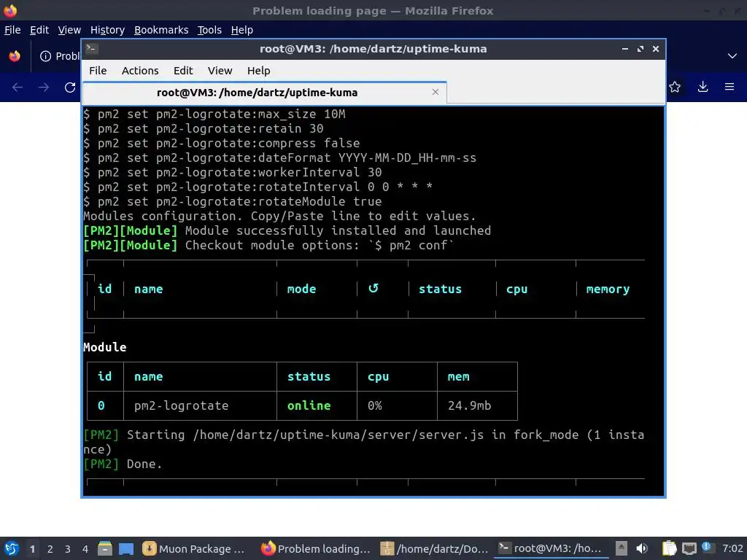Close the root@VM3 terminal tab
Viewport: 747px width, 560px height.
[x=435, y=92]
